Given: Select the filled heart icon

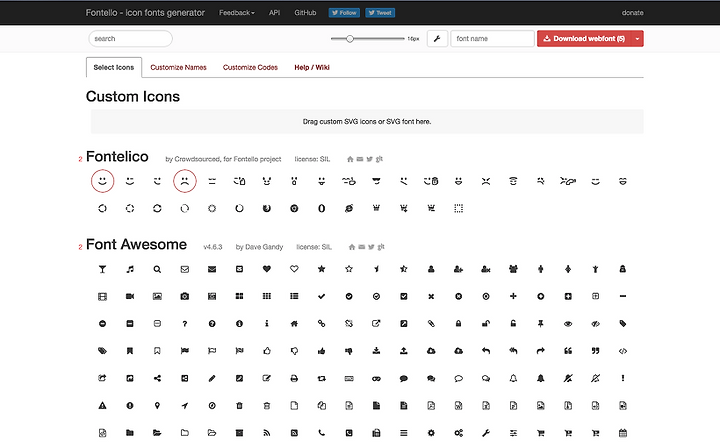Looking at the screenshot, I should 267,269.
